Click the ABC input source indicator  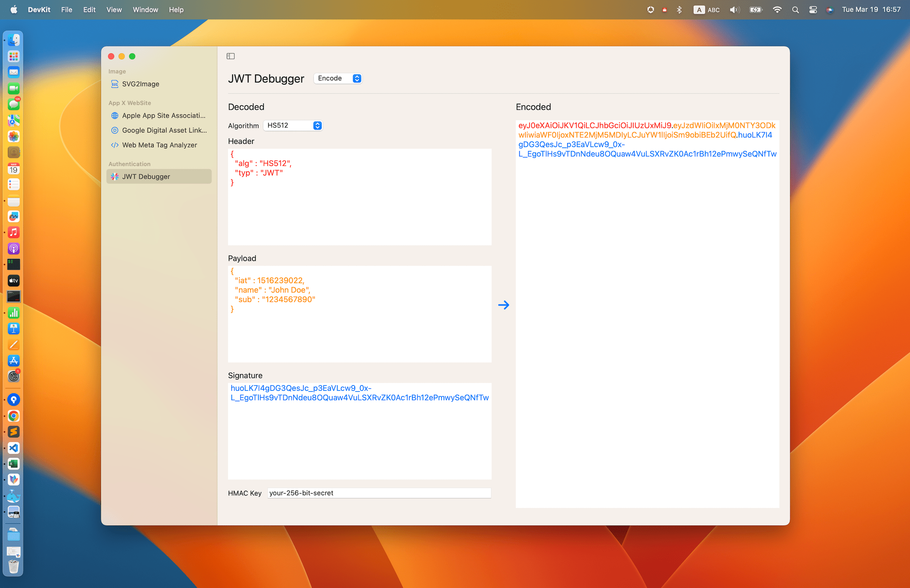tap(707, 10)
